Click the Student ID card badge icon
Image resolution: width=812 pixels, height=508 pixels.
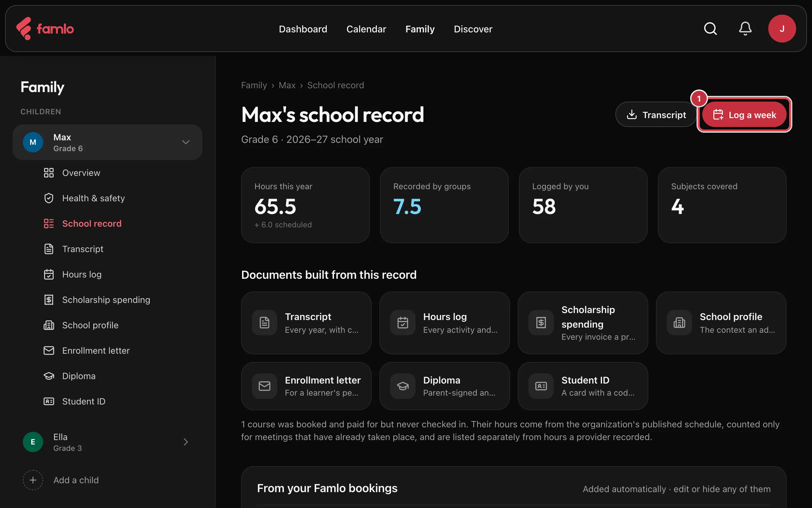point(541,386)
